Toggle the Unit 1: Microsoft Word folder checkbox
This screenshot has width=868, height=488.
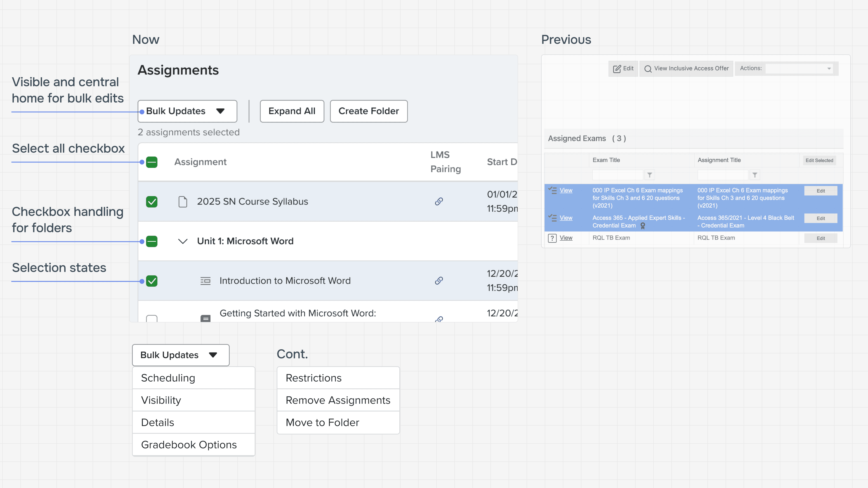point(152,241)
